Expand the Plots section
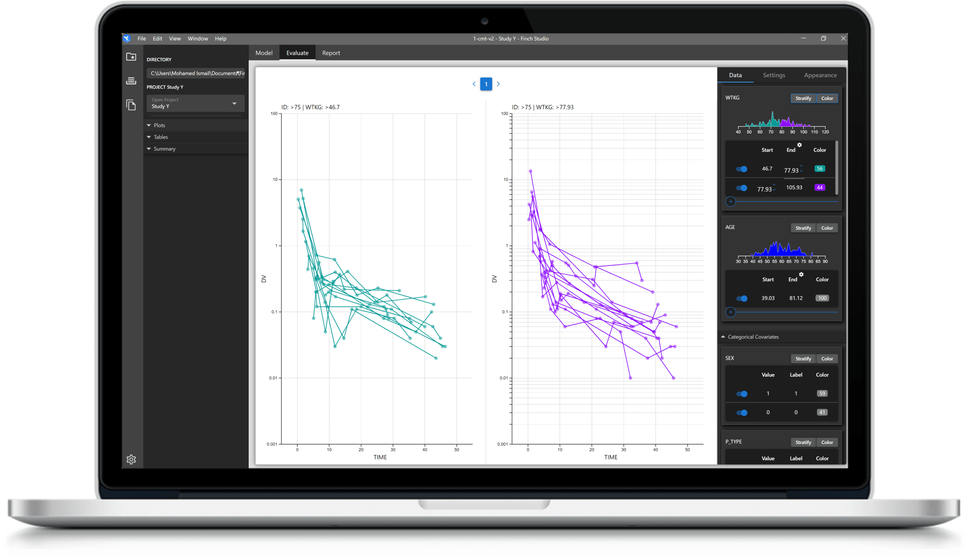 [x=159, y=125]
